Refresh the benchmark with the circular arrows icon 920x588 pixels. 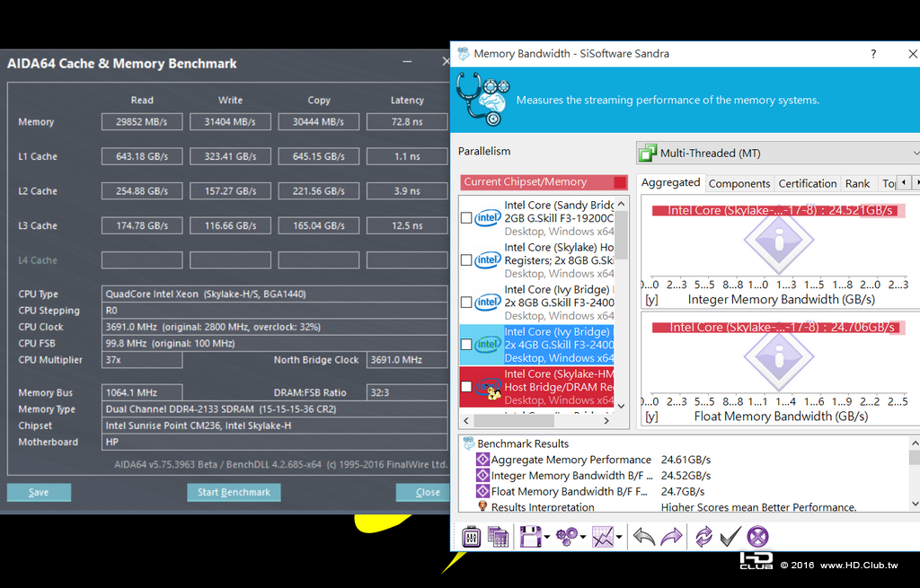(x=703, y=537)
